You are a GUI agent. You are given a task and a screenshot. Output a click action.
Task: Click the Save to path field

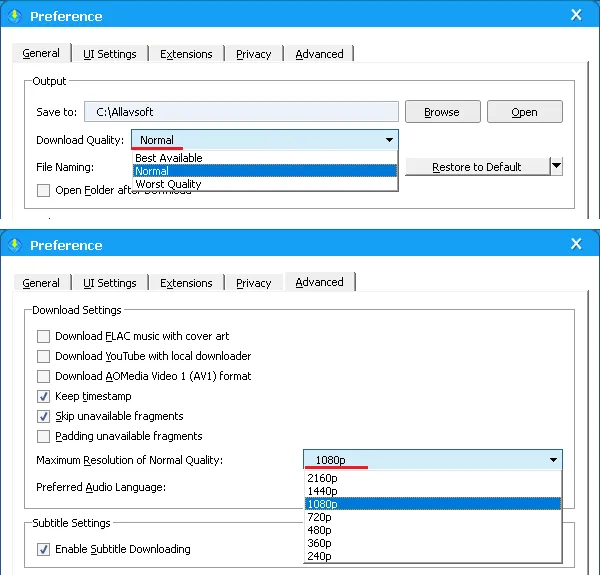coord(240,112)
